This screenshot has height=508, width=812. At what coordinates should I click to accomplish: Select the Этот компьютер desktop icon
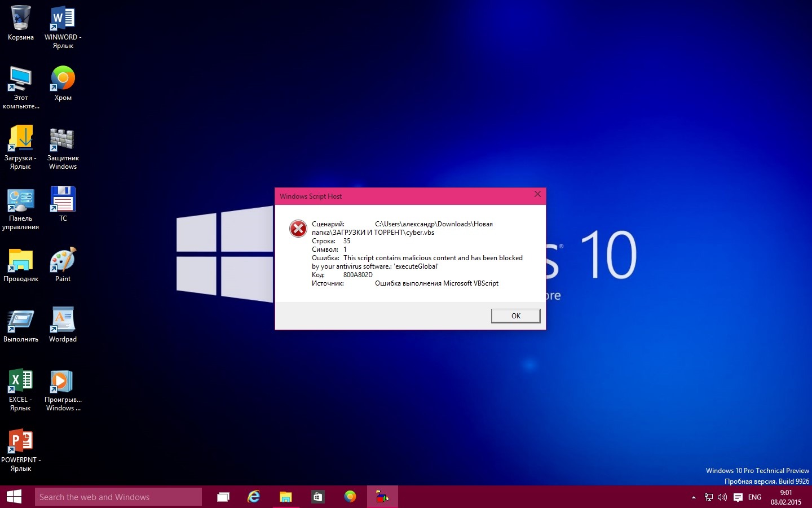(x=21, y=78)
